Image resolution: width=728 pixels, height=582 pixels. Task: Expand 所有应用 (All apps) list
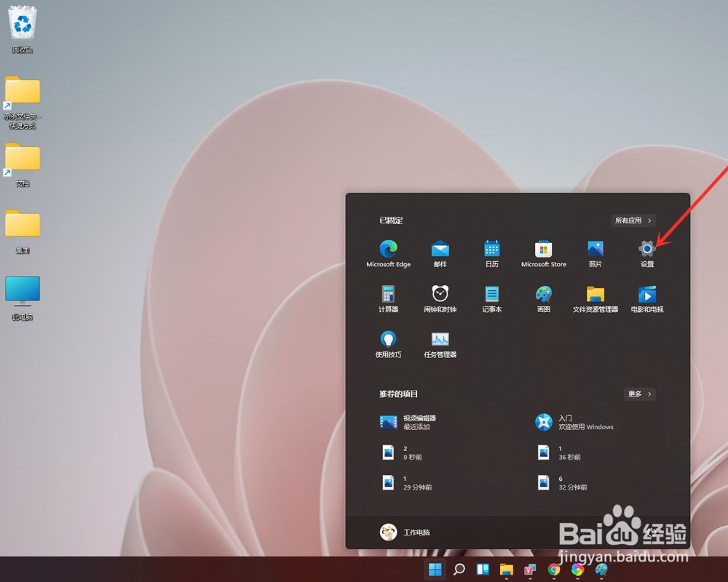(633, 220)
